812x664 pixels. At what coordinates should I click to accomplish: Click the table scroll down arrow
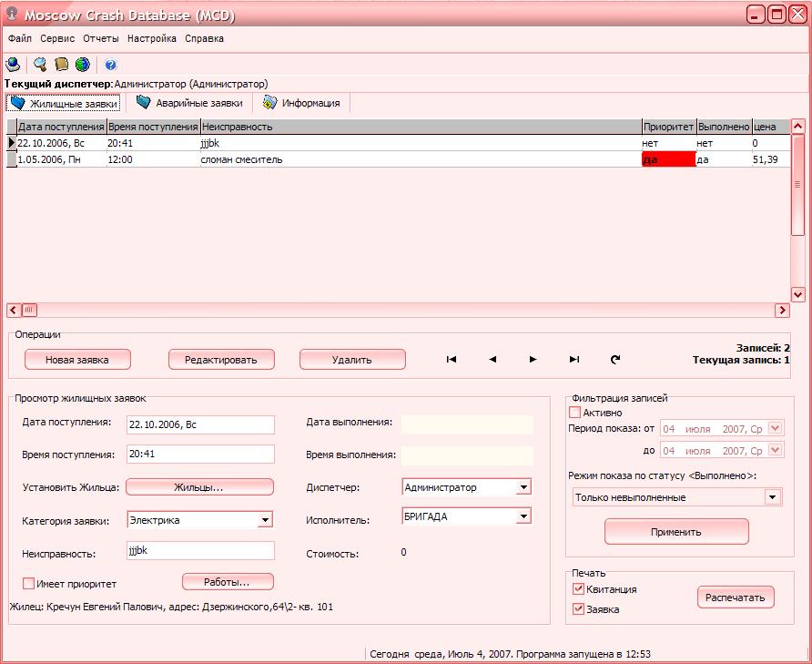pyautogui.click(x=797, y=294)
